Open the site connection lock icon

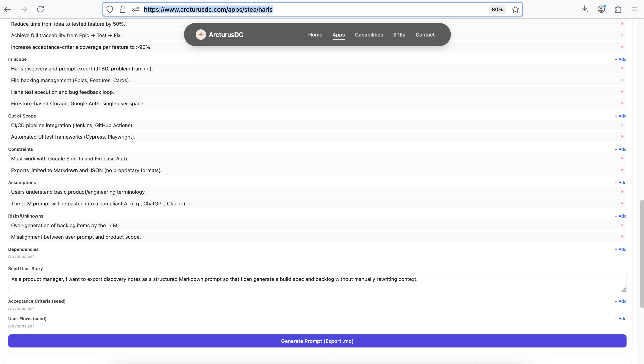[123, 9]
